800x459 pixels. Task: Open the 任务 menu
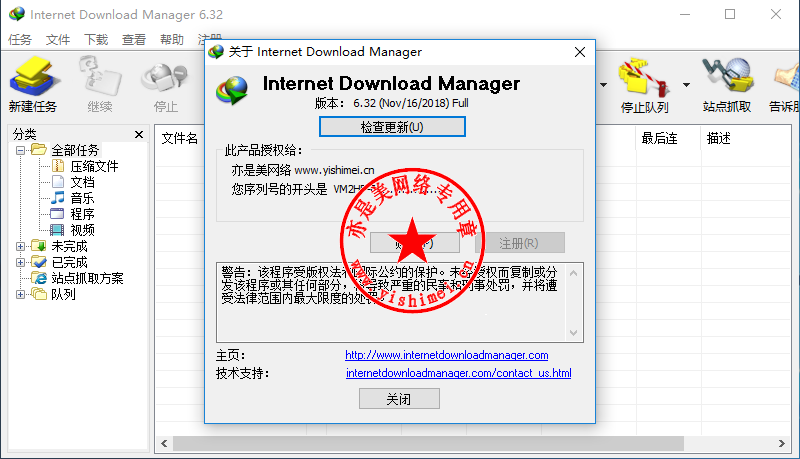[x=20, y=39]
